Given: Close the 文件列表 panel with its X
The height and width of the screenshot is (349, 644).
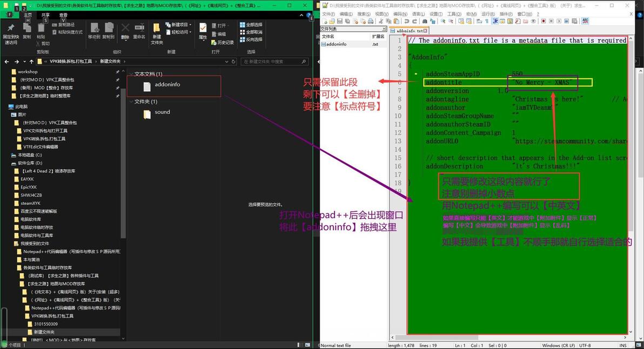Looking at the screenshot, I should click(384, 29).
